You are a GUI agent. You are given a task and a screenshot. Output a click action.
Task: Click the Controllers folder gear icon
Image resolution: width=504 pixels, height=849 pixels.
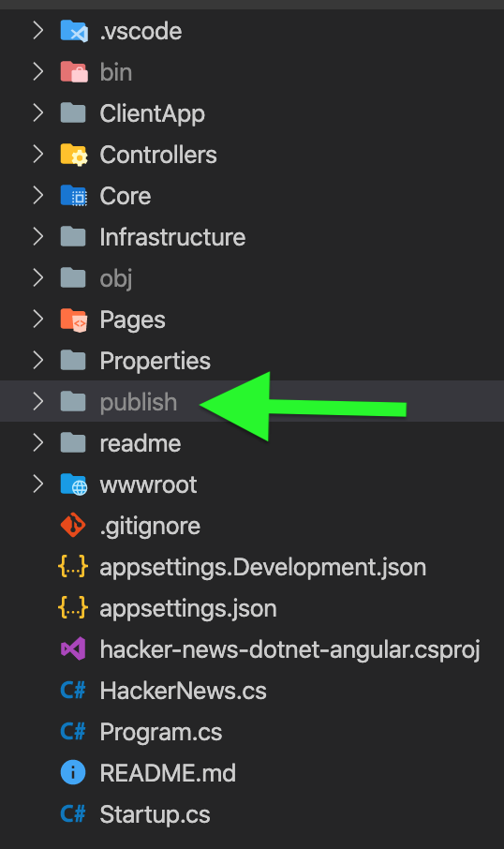pos(74,155)
